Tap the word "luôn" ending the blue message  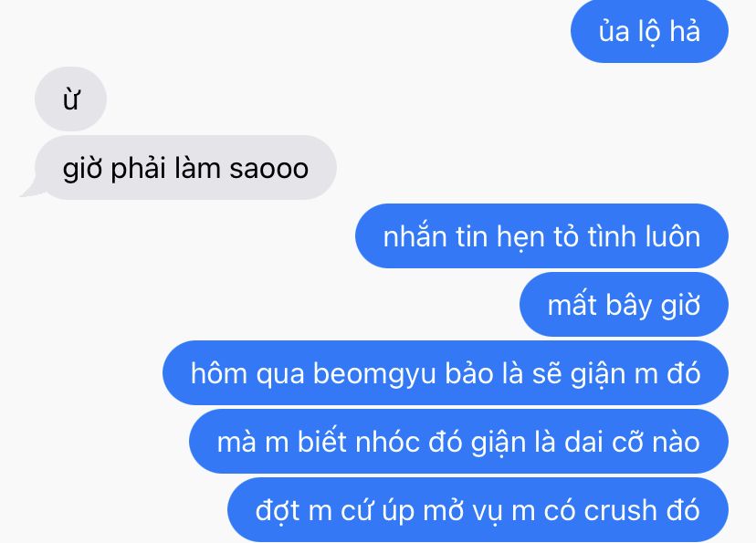click(x=673, y=236)
